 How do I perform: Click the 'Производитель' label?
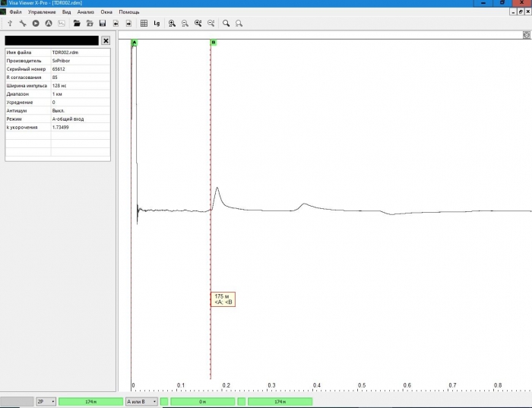coord(24,61)
